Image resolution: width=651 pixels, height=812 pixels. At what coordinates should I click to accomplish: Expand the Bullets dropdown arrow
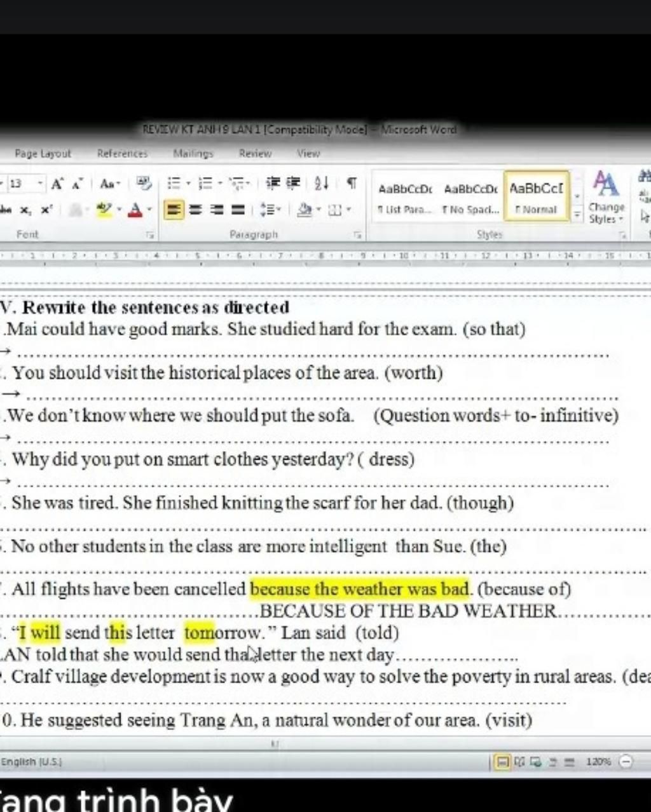pyautogui.click(x=188, y=184)
